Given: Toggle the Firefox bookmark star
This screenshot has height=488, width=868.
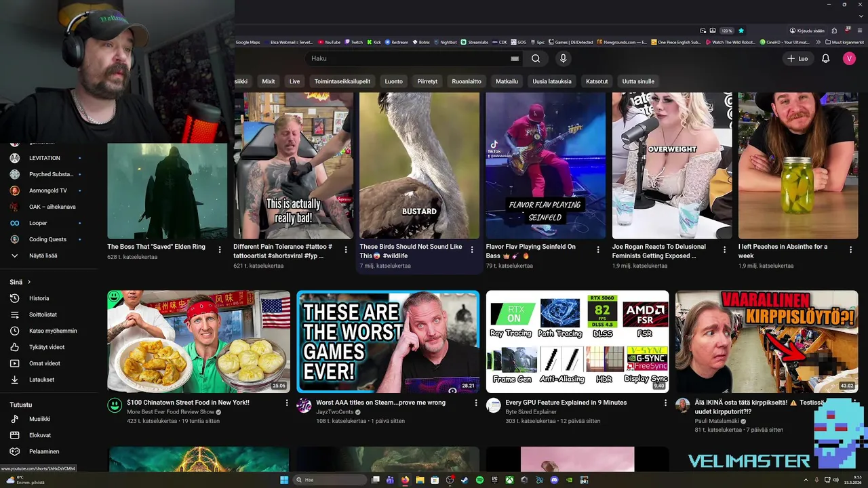Looking at the screenshot, I should [x=741, y=30].
